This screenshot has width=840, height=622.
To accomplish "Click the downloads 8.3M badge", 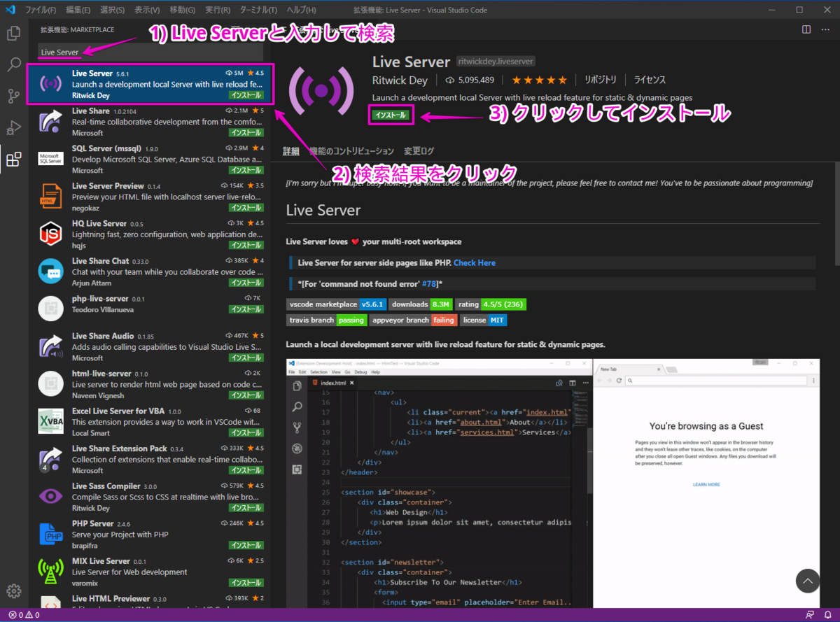I will (422, 304).
